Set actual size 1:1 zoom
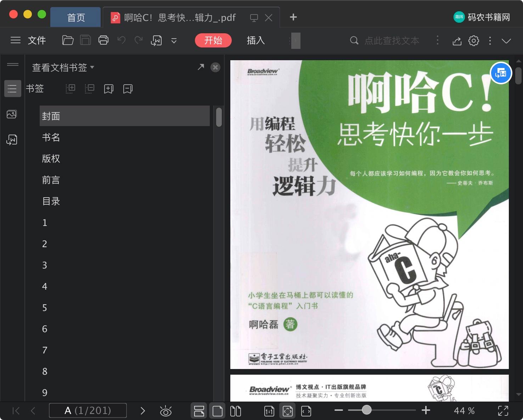This screenshot has height=420, width=523. tap(269, 411)
